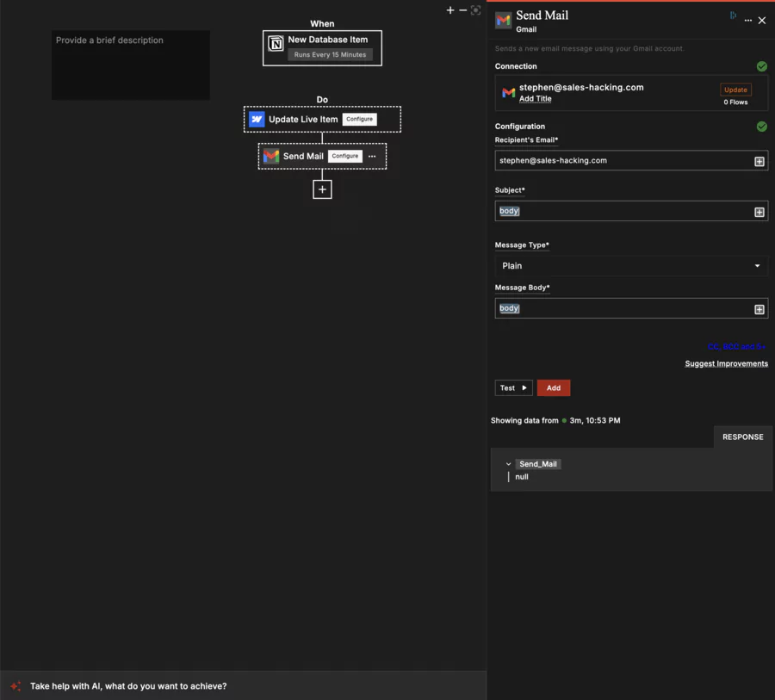Click the Connection green checkmark status
775x700 pixels.
click(762, 66)
